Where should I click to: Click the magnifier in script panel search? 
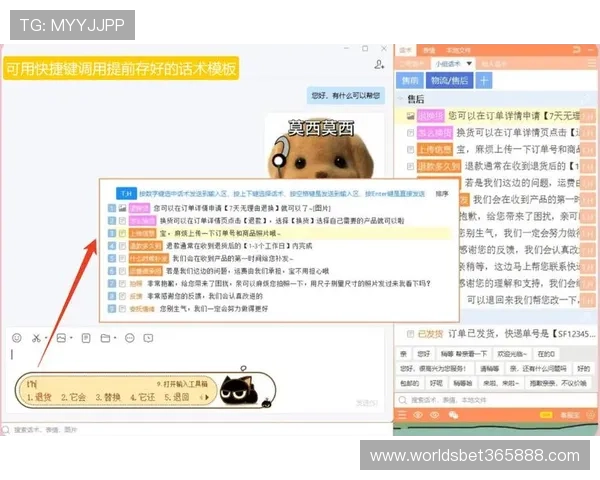point(403,400)
